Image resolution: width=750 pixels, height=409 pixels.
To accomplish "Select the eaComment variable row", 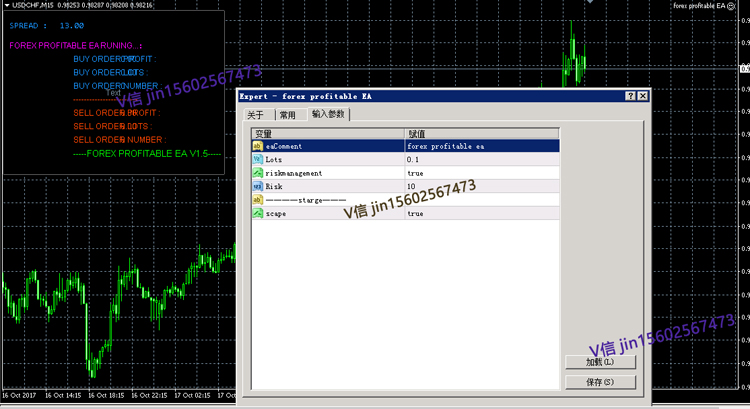I will [406, 146].
